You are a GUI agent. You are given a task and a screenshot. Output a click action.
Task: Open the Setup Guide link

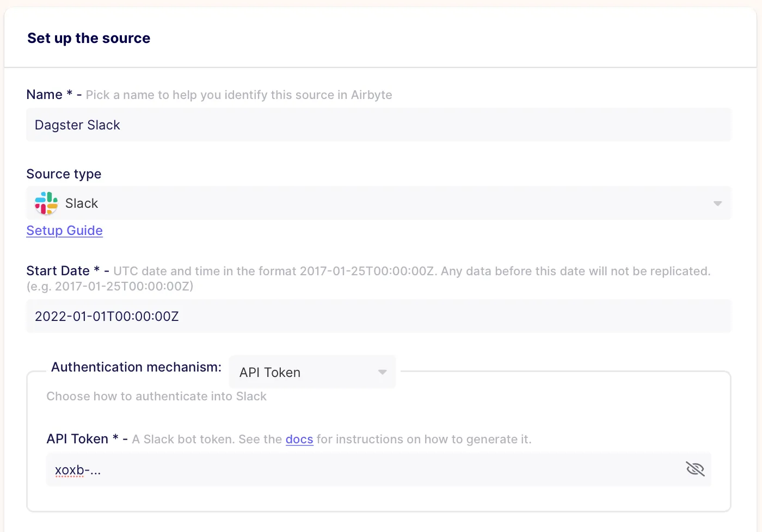click(x=65, y=231)
